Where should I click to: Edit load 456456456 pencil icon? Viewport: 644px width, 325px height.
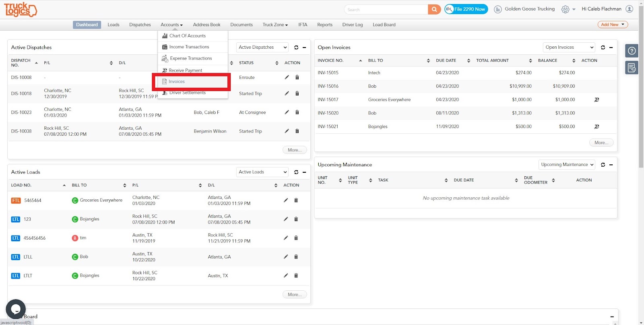[286, 238]
